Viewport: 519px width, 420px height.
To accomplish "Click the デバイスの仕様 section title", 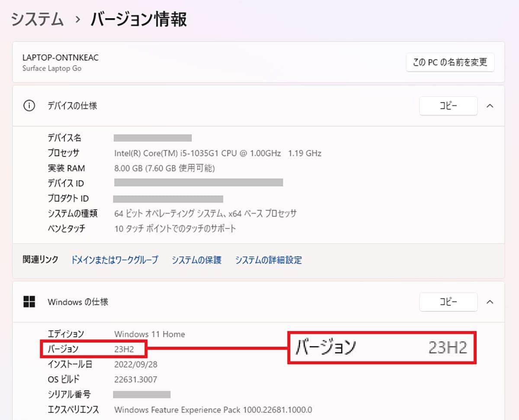I will point(72,106).
